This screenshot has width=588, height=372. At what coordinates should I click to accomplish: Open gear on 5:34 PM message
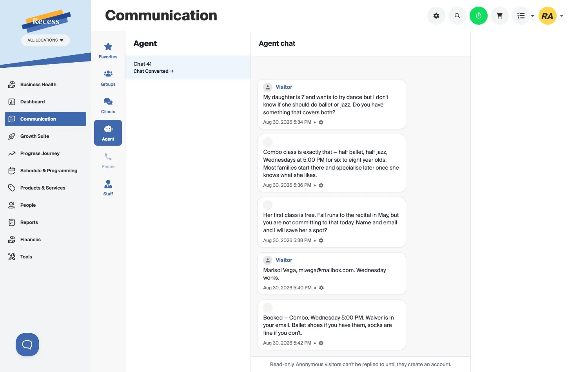pyautogui.click(x=321, y=122)
